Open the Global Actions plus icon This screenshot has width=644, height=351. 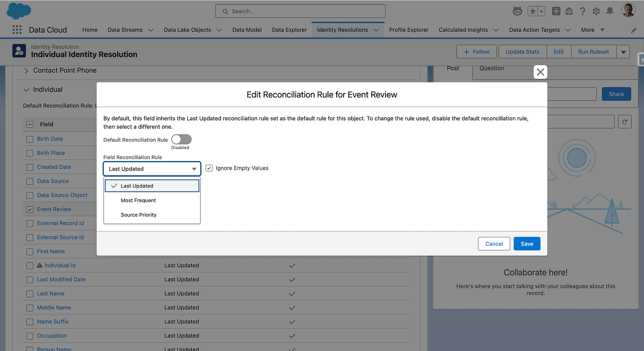[556, 11]
